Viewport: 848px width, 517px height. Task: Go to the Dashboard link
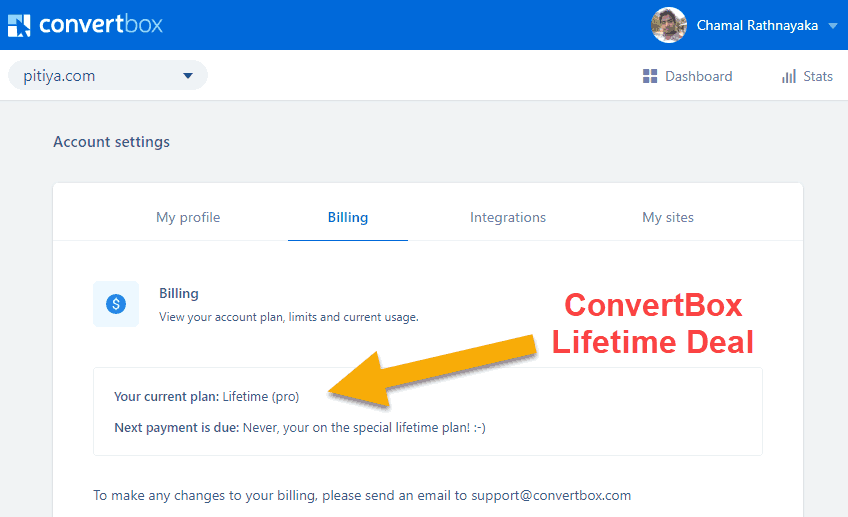[x=698, y=76]
